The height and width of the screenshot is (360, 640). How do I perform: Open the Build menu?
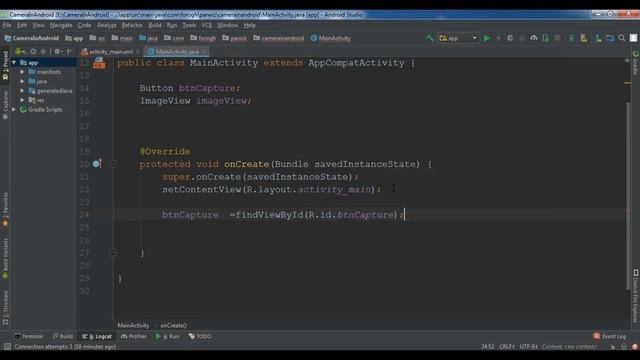(x=155, y=25)
